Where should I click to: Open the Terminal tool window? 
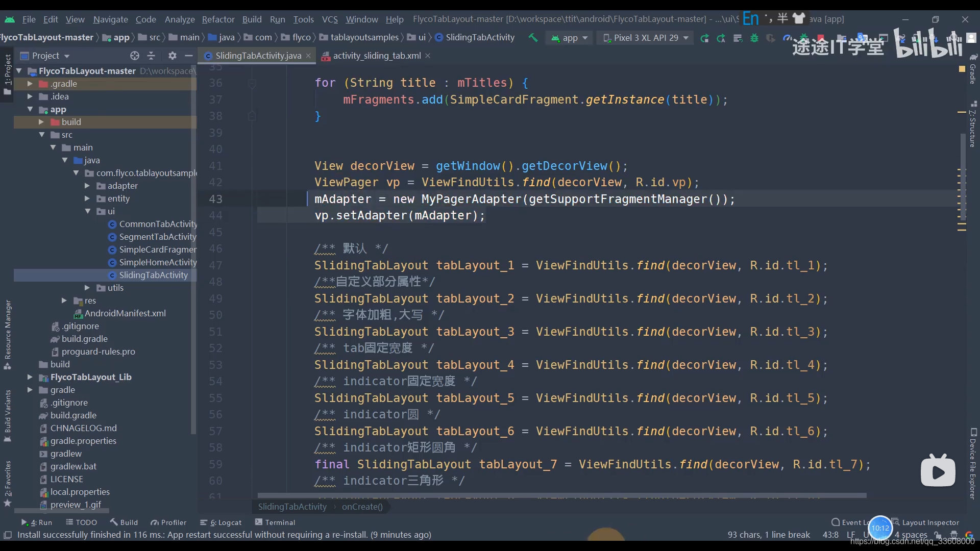[275, 522]
